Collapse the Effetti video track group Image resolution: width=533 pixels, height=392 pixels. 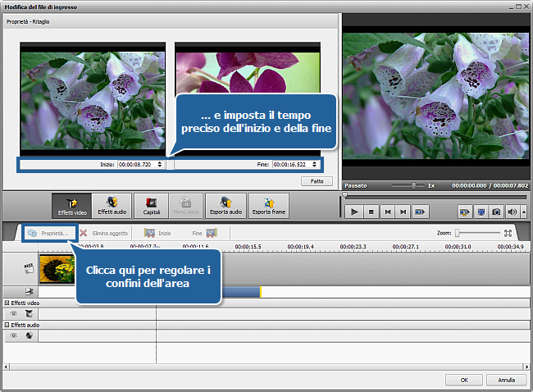click(x=7, y=303)
